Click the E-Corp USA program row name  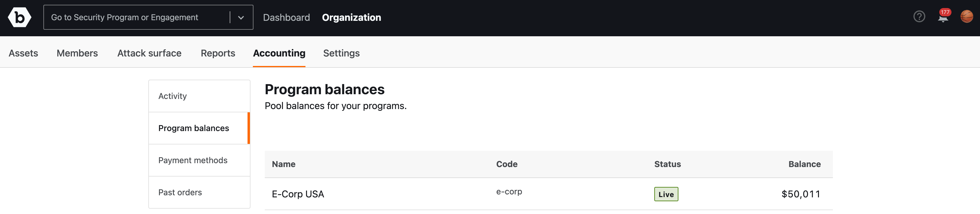[298, 194]
